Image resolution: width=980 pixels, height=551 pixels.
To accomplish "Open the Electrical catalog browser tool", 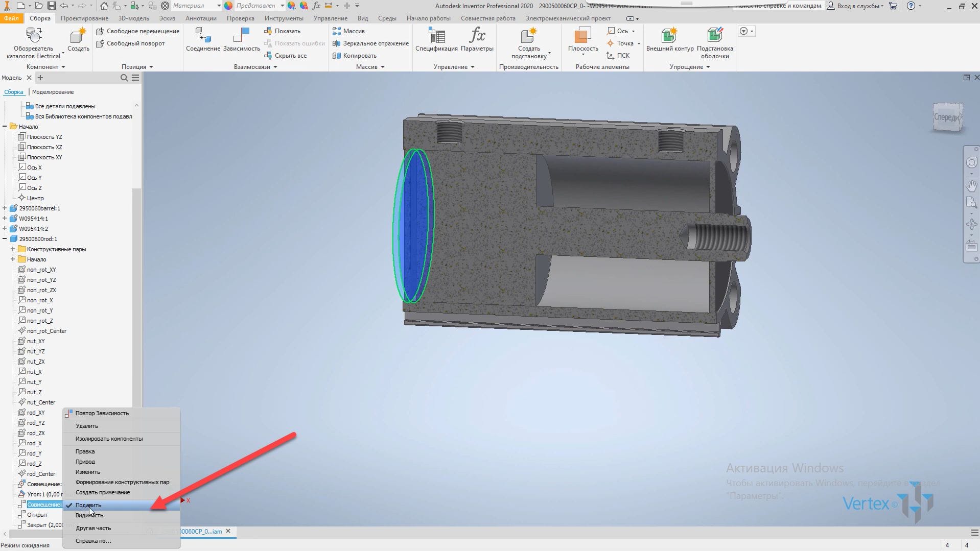I will (33, 43).
